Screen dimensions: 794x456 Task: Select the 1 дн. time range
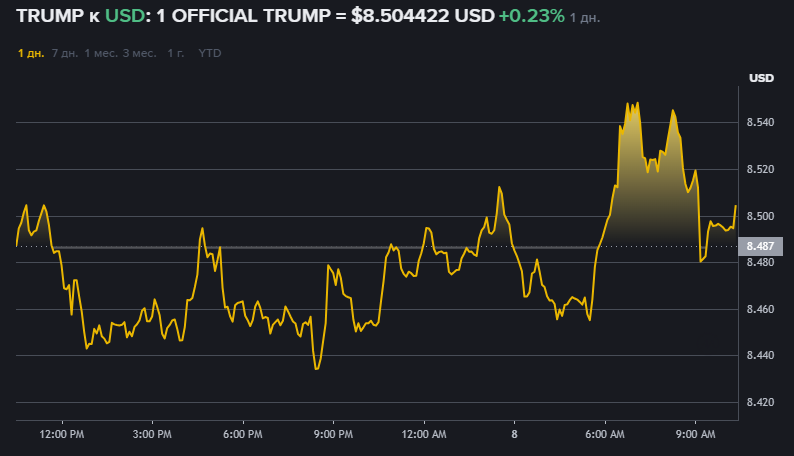click(31, 53)
